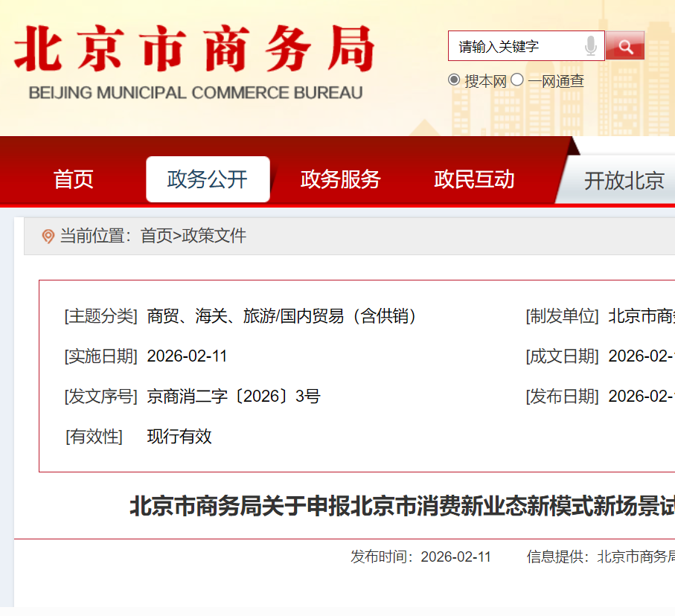Focus the 请输入关键字 search field
Screen dimensions: 675x616
pos(516,46)
